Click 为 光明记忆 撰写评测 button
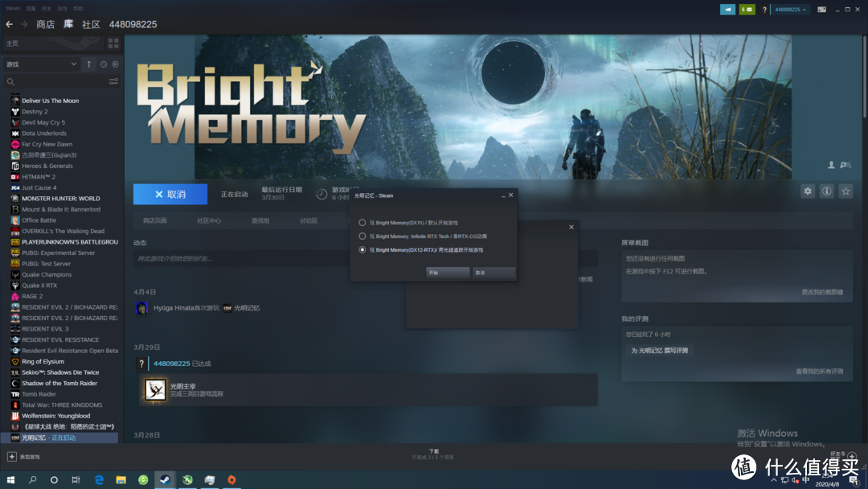Image resolution: width=868 pixels, height=489 pixels. (659, 351)
